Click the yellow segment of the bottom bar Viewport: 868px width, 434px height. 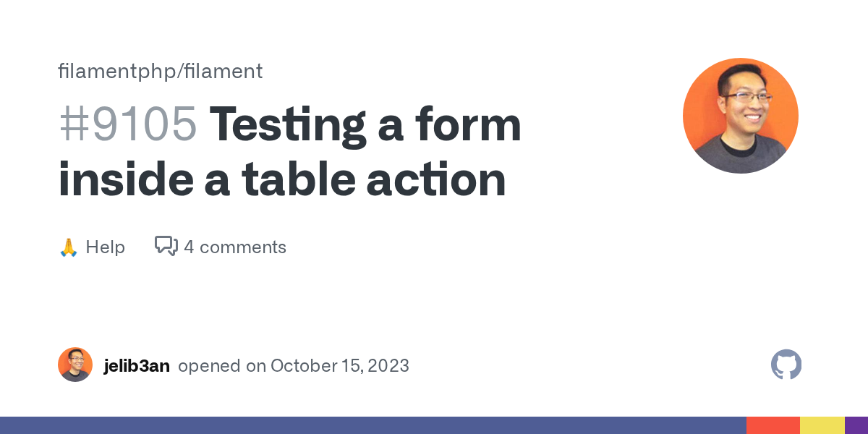point(822,425)
